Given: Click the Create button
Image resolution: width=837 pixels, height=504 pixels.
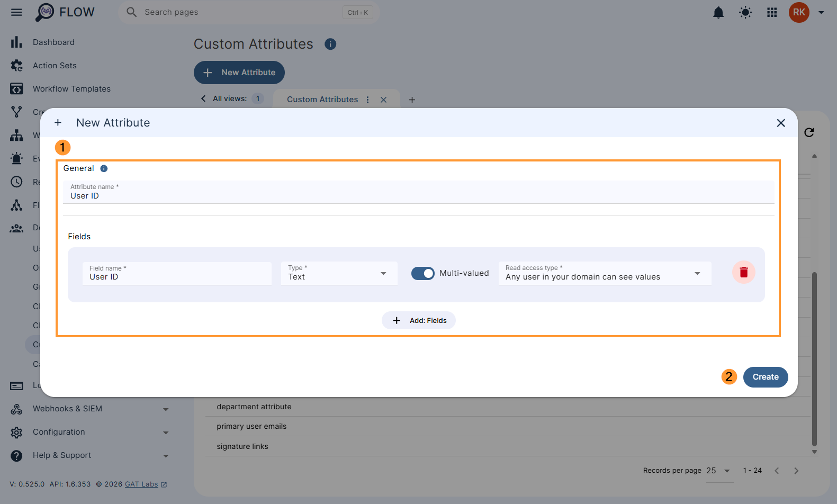Looking at the screenshot, I should point(766,377).
